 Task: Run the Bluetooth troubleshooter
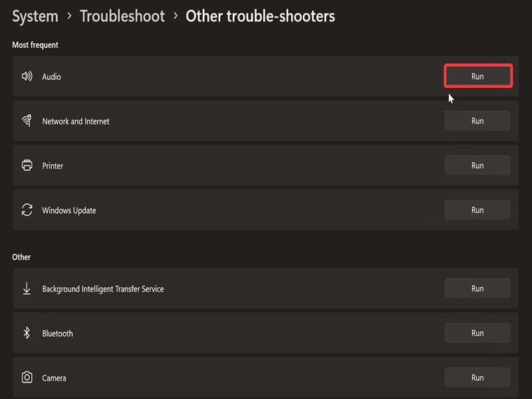click(477, 333)
